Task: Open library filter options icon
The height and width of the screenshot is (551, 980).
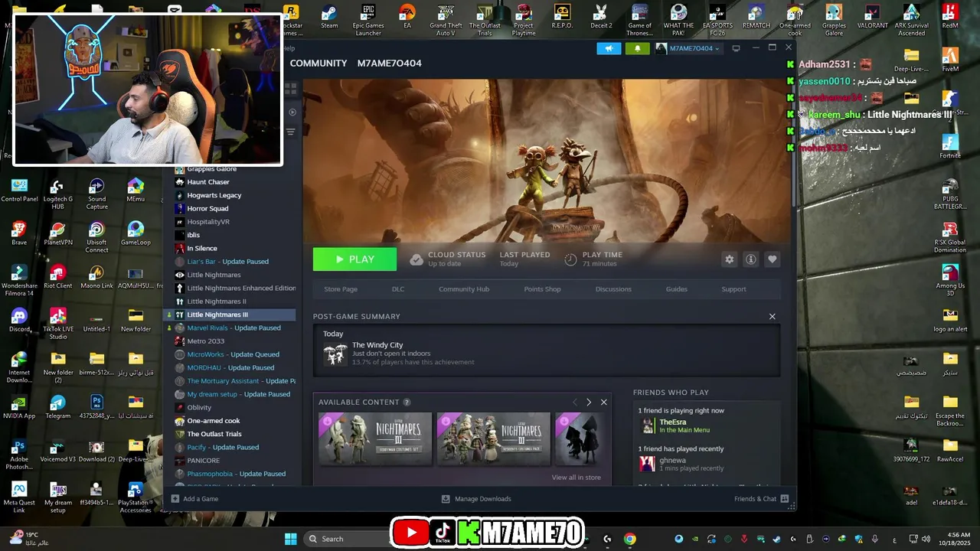Action: click(x=290, y=132)
